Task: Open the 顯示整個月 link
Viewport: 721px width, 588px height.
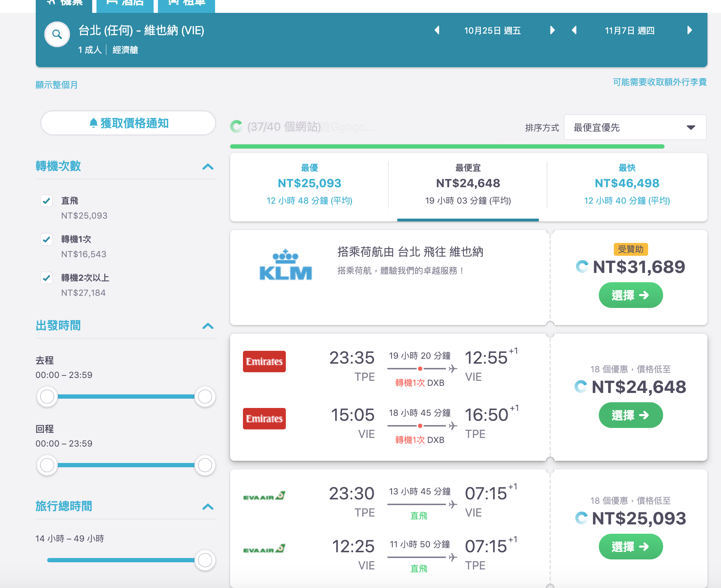Action: 56,85
